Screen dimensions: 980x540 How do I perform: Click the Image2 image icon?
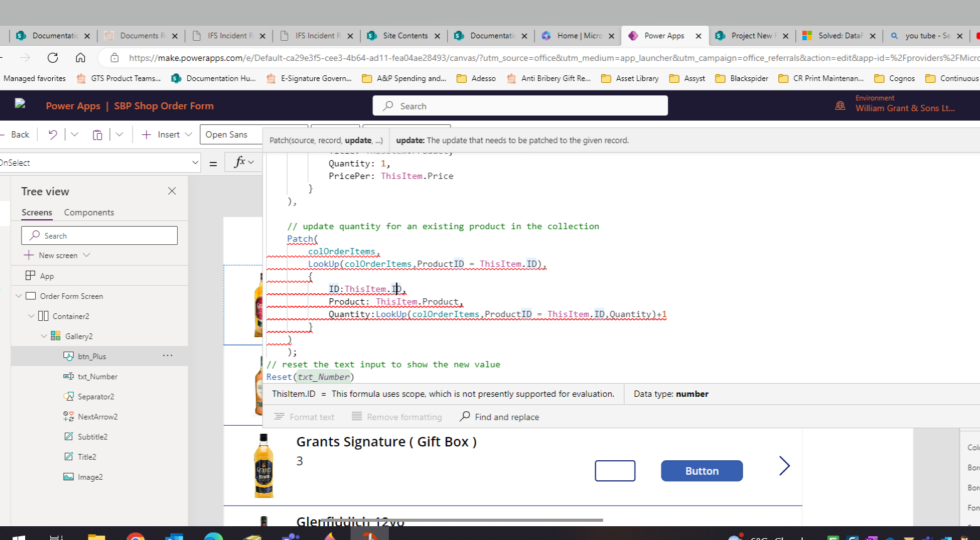pyautogui.click(x=68, y=477)
